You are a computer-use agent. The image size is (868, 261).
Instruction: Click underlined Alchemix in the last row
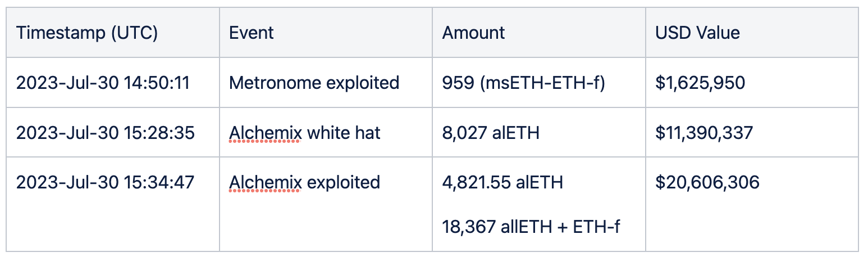click(x=264, y=183)
